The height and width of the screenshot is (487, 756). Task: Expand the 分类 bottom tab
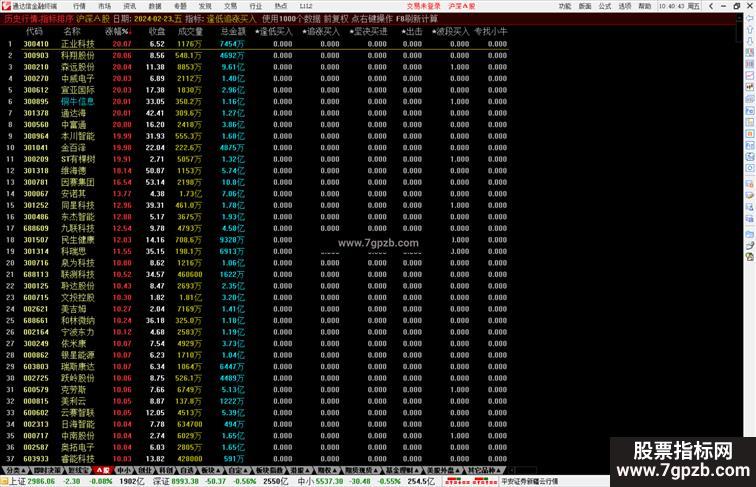(x=16, y=470)
